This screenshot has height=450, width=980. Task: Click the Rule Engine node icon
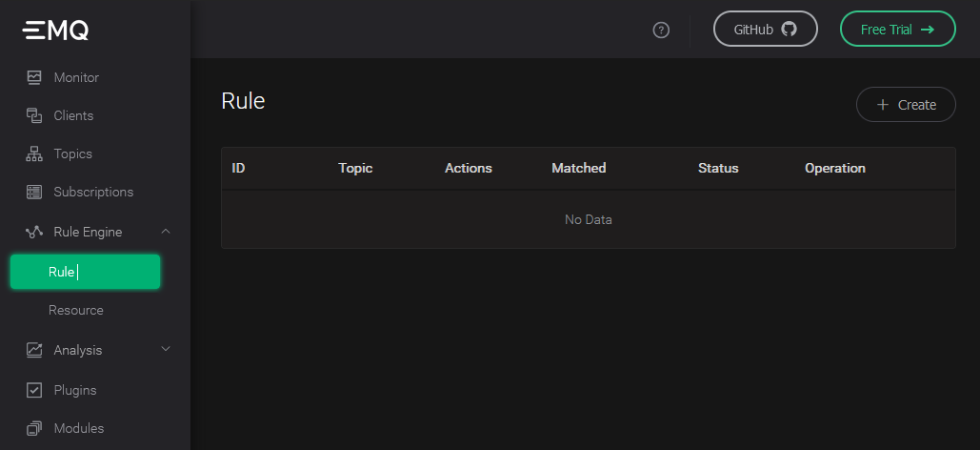point(34,232)
